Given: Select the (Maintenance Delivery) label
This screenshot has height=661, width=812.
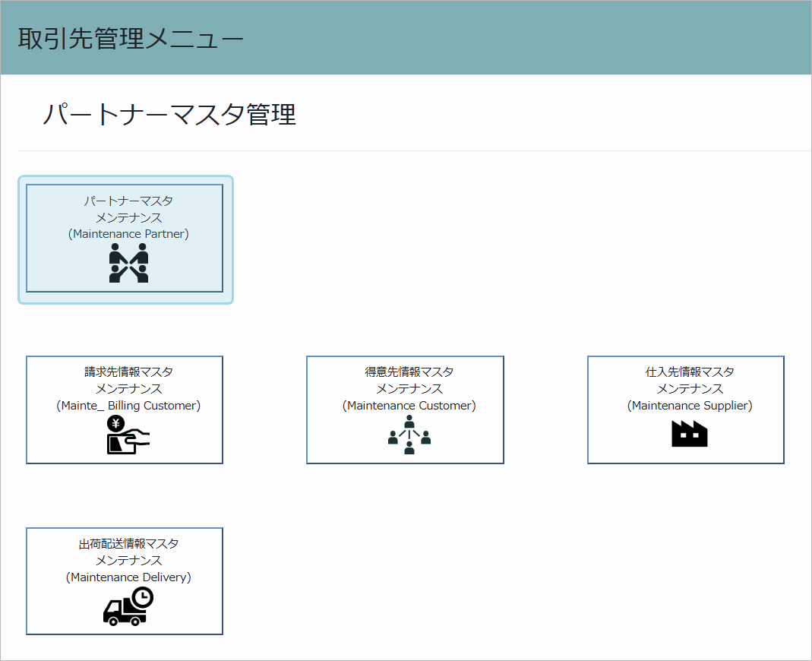Looking at the screenshot, I should tap(128, 577).
